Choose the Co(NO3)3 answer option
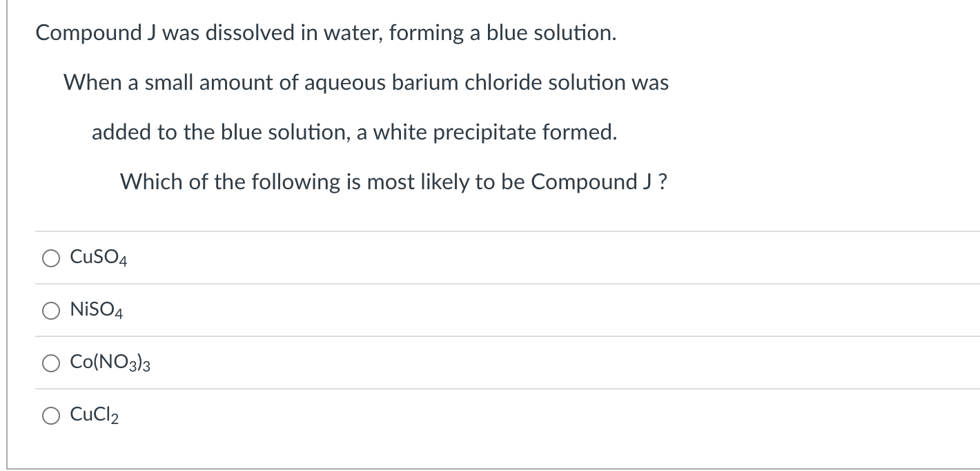 pos(50,363)
